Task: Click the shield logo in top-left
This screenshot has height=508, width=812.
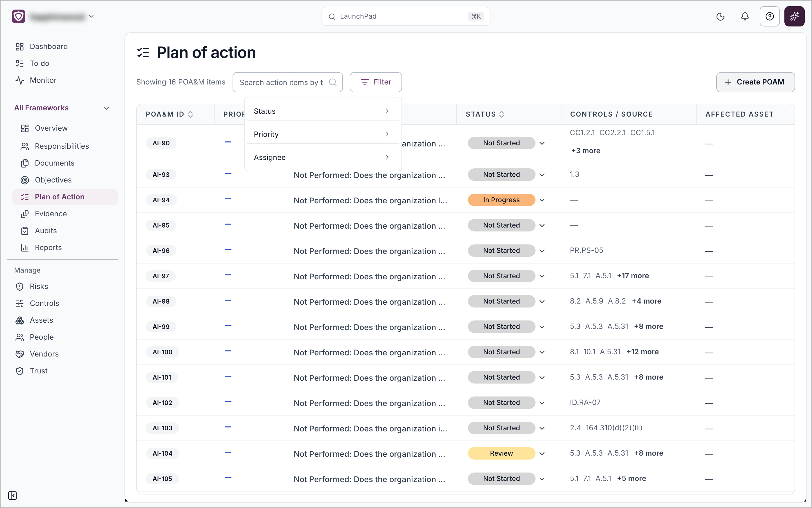Action: (19, 16)
